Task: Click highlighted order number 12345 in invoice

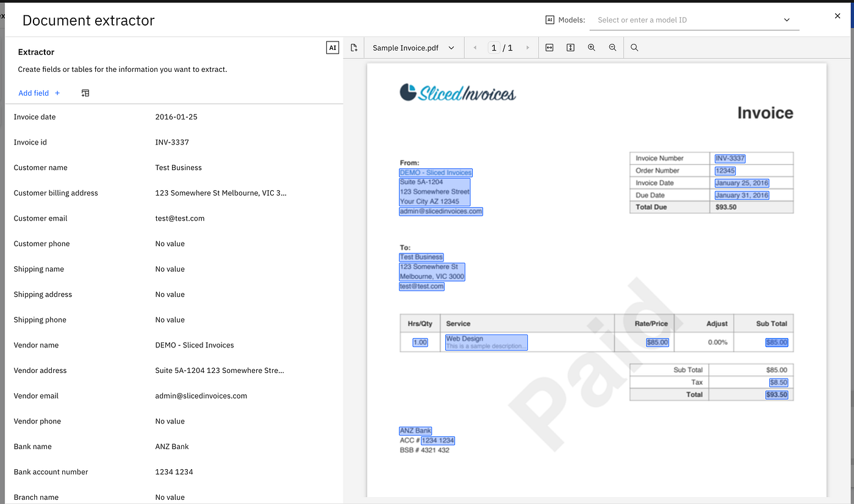Action: tap(725, 171)
